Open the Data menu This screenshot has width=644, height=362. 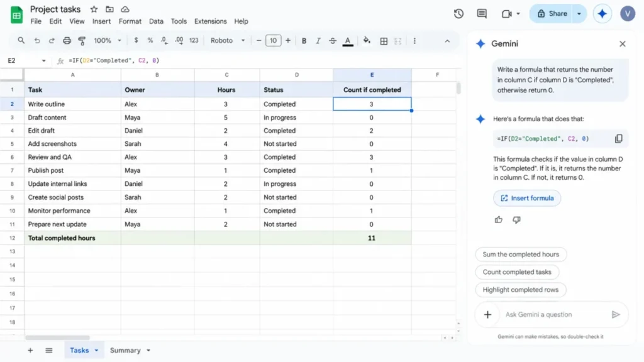[156, 21]
